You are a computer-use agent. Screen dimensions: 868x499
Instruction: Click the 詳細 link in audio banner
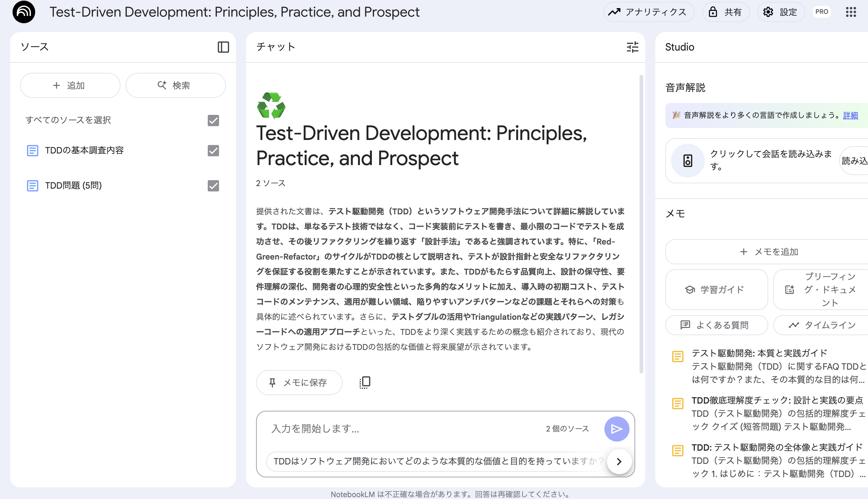tap(850, 115)
